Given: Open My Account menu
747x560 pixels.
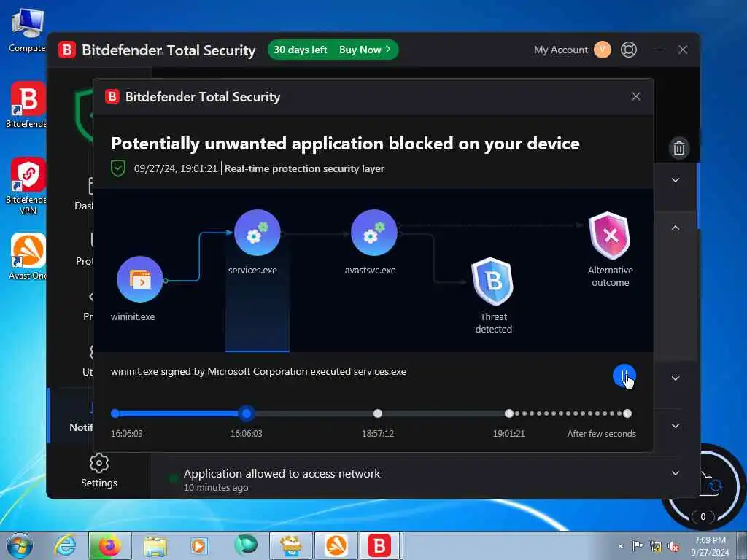Looking at the screenshot, I should 572,50.
